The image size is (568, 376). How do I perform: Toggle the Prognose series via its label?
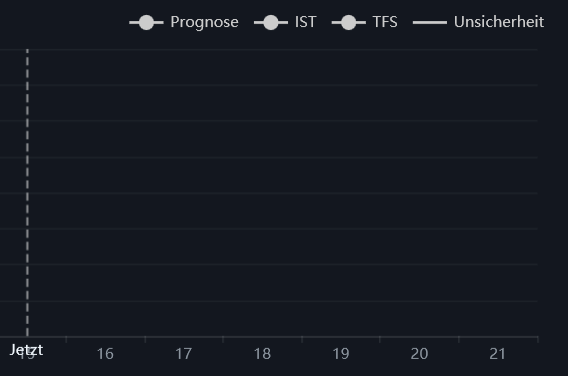[x=204, y=22]
